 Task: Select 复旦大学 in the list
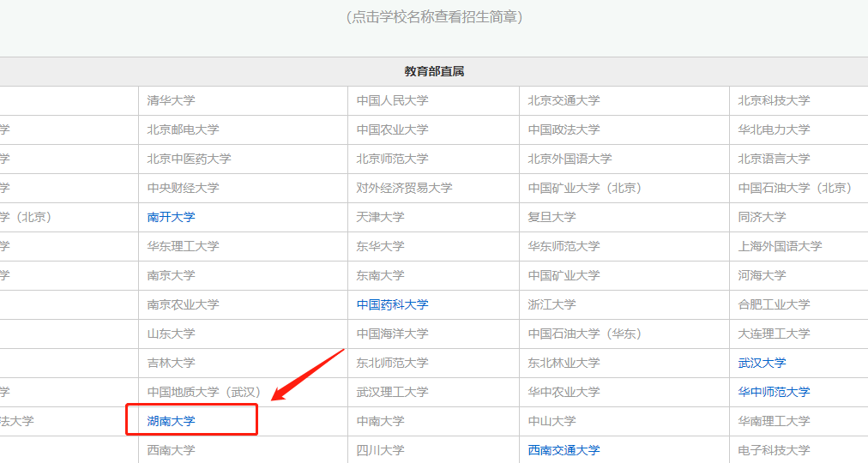coord(552,217)
